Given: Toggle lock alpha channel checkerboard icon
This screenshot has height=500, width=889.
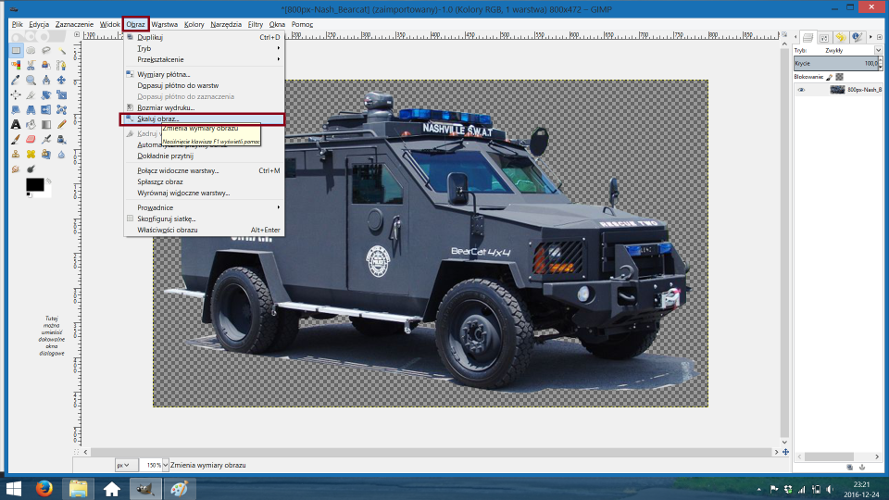Looking at the screenshot, I should pos(839,77).
